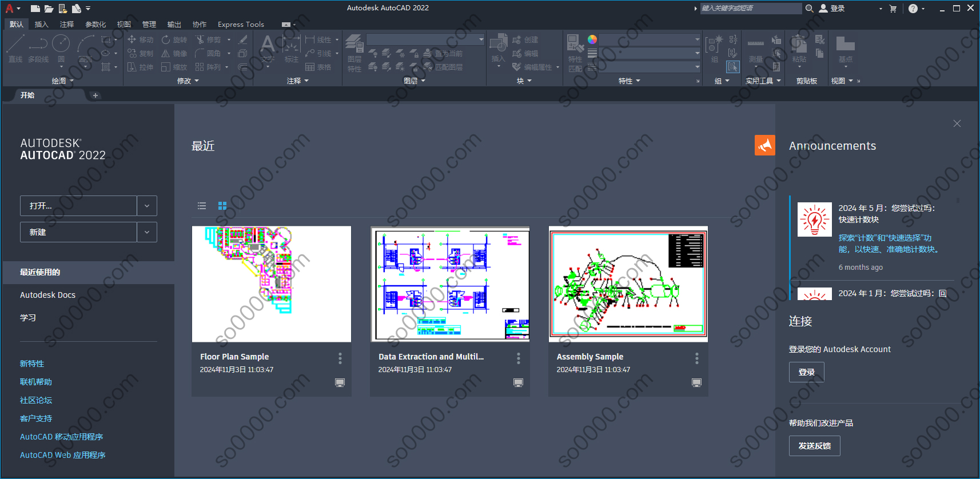Click the Start (开始) file tab
This screenshot has height=479, width=980.
27,95
